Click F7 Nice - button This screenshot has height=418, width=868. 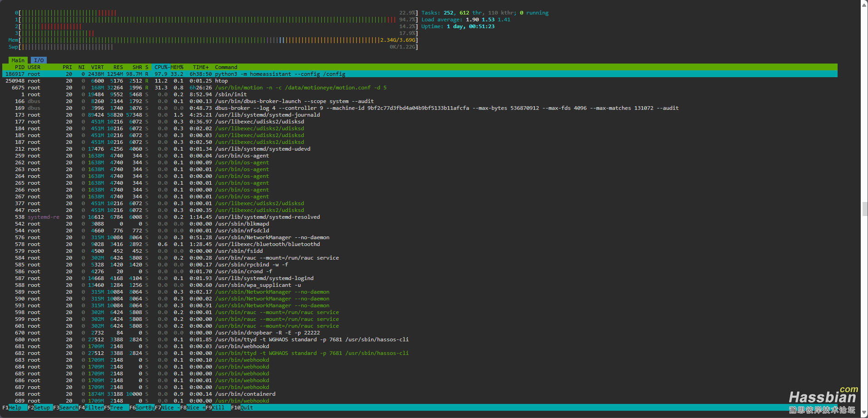click(167, 408)
